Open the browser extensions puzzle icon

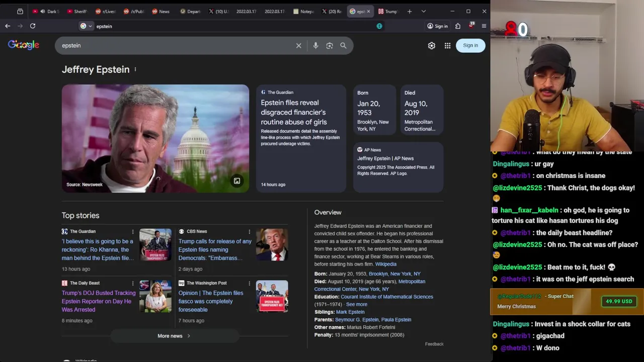(x=458, y=26)
